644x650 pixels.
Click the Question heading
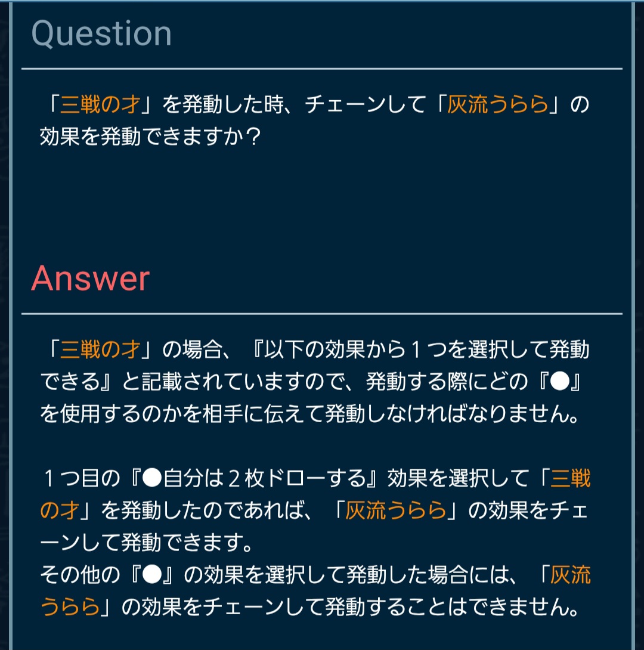101,33
